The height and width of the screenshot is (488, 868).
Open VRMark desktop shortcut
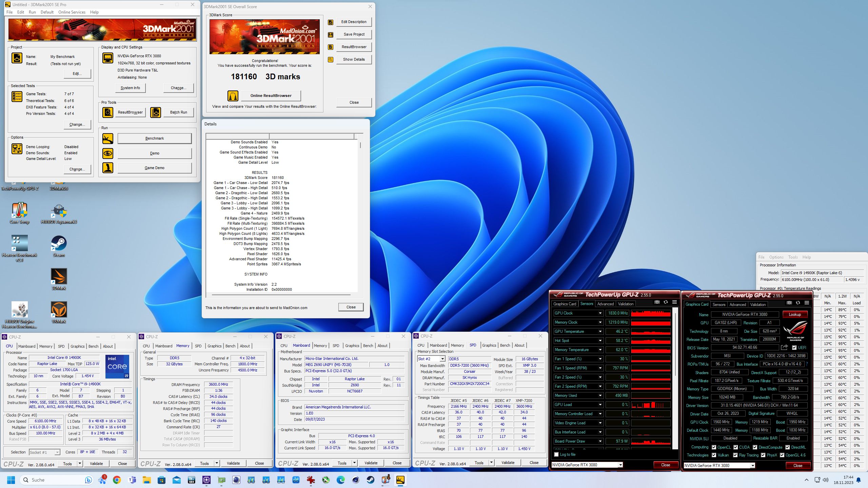click(x=59, y=313)
